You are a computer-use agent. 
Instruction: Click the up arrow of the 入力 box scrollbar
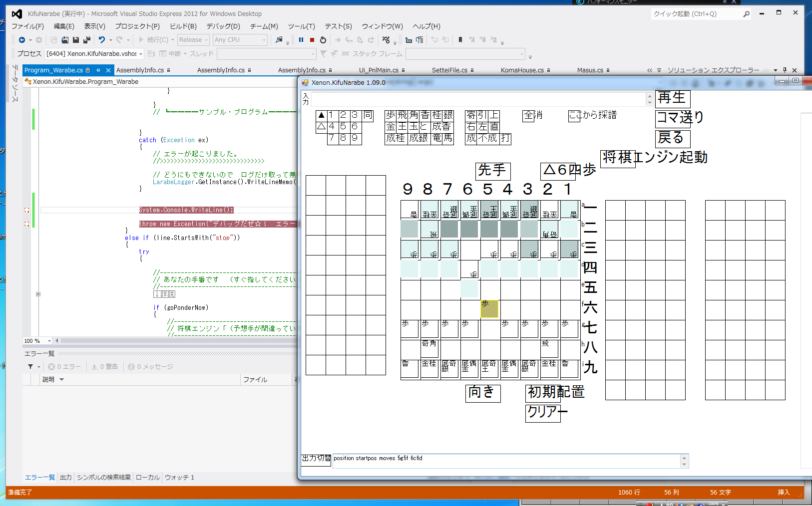[649, 96]
